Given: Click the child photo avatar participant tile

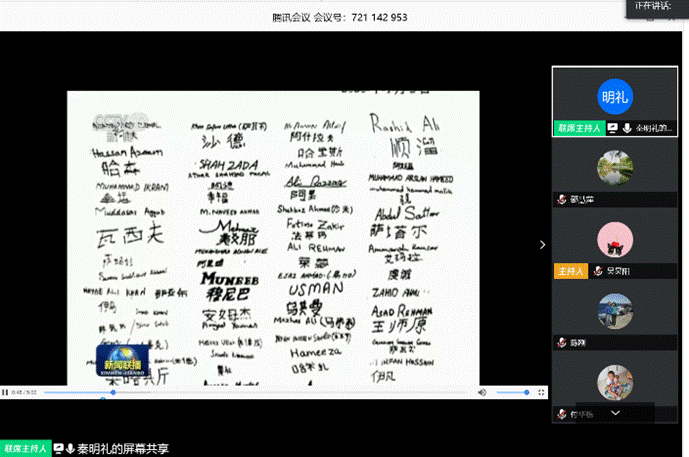Looking at the screenshot, I should tap(615, 383).
